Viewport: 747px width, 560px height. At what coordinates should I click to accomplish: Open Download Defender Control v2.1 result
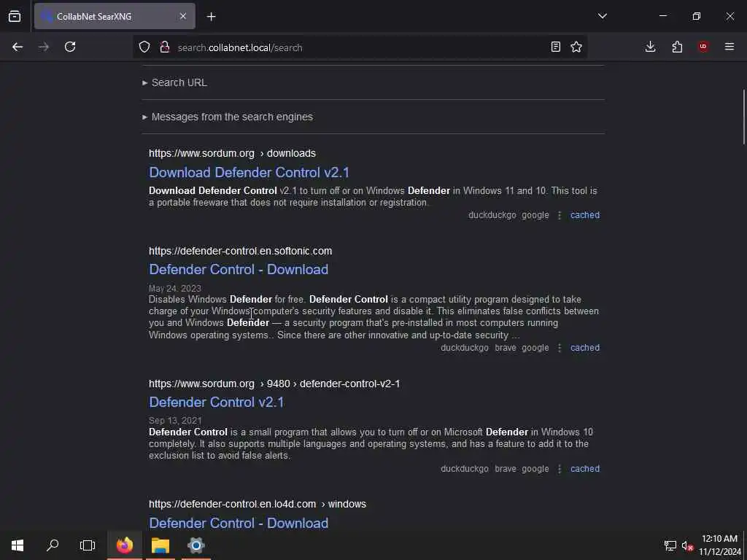click(249, 172)
